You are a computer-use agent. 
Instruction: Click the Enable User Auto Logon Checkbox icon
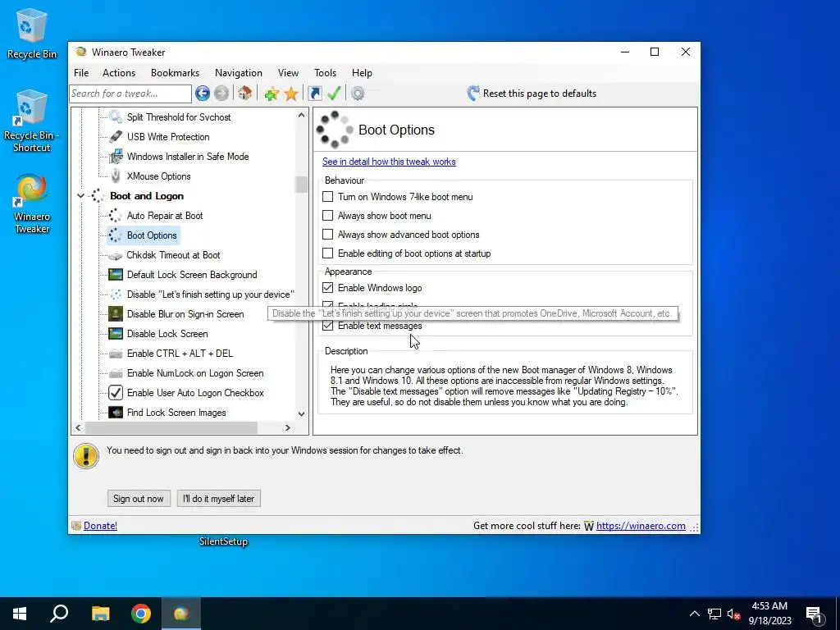(x=116, y=393)
